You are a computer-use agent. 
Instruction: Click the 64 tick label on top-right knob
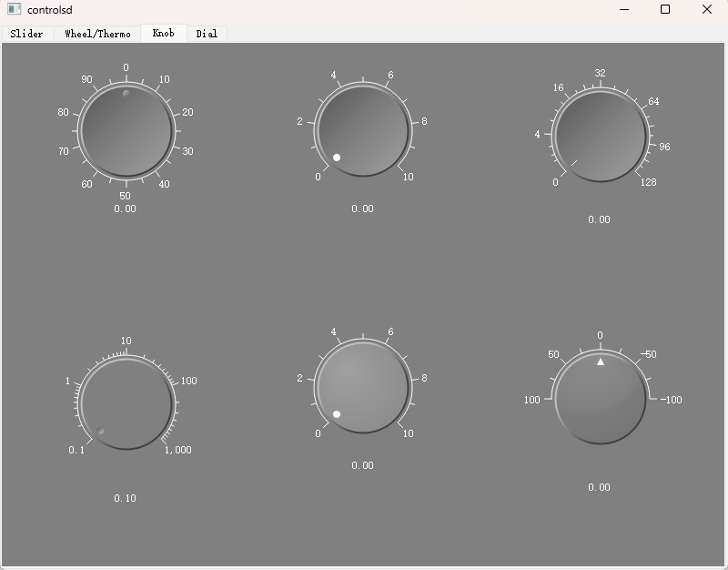point(652,103)
